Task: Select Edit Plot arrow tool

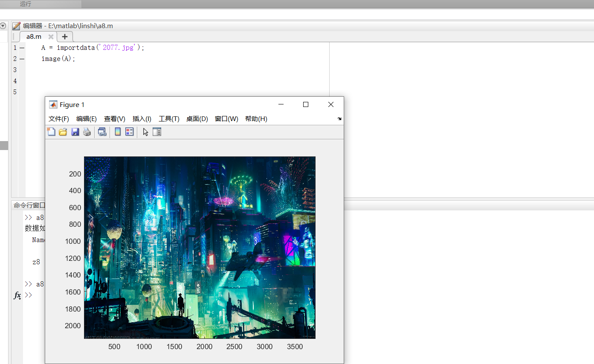Action: point(145,132)
